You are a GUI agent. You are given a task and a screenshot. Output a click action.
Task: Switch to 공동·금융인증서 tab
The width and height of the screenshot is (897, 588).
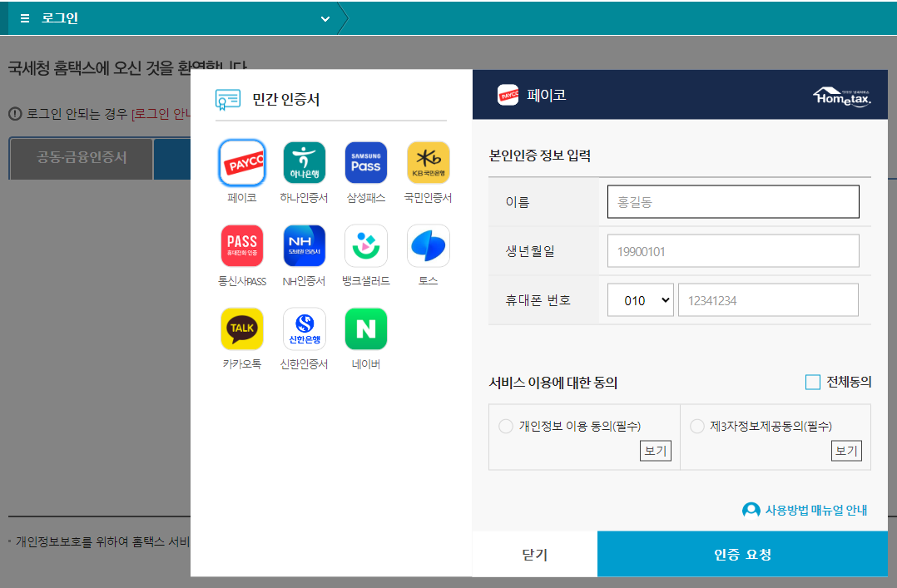(82, 158)
